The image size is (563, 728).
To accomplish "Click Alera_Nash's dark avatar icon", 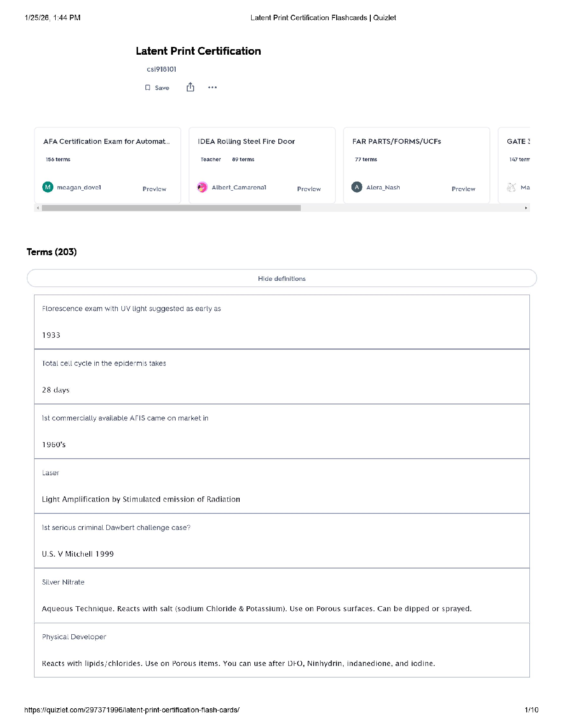I will [x=357, y=187].
